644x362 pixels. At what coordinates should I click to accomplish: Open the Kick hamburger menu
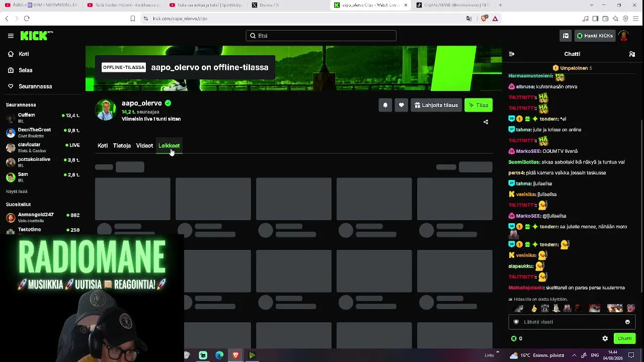[11, 36]
